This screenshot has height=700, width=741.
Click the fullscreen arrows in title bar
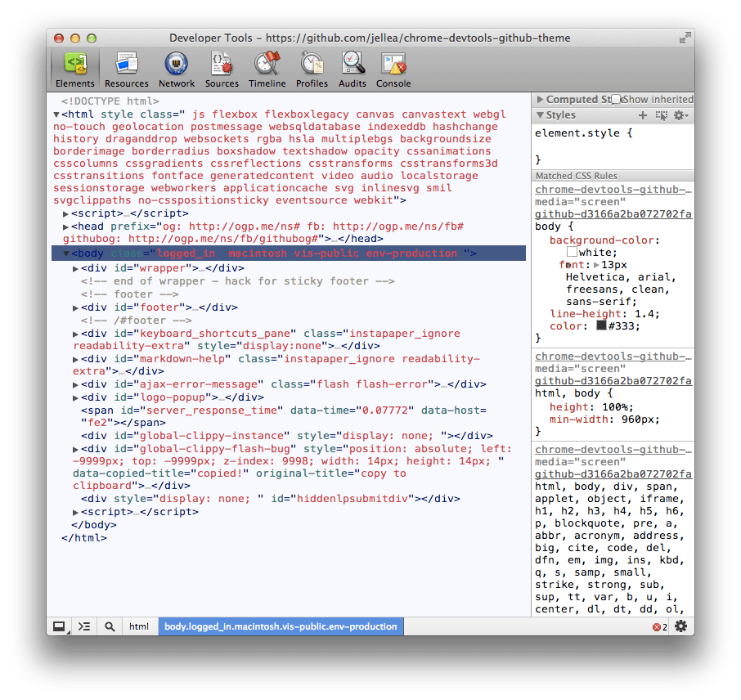tap(685, 38)
